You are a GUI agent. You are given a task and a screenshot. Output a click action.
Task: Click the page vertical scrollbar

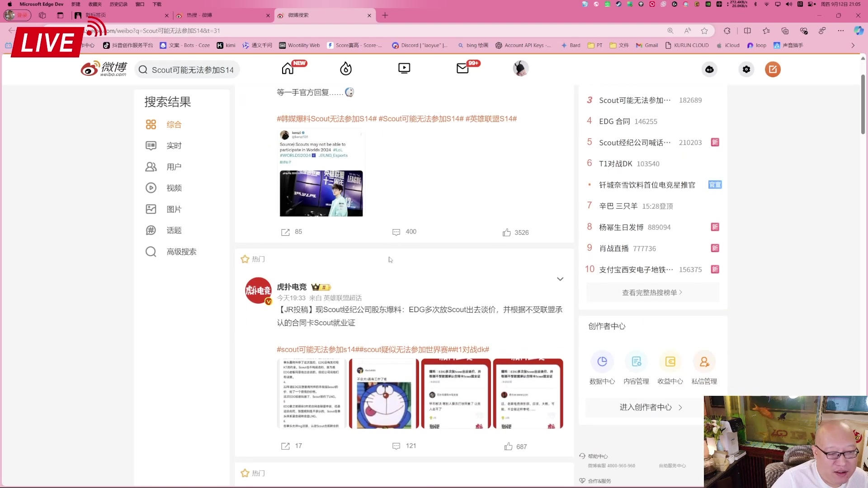[863, 104]
